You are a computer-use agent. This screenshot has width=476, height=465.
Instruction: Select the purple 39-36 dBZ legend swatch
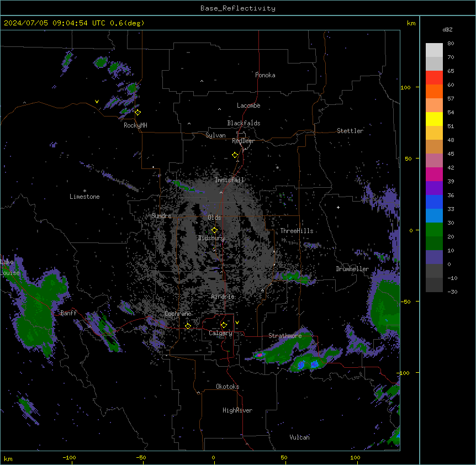coord(434,188)
